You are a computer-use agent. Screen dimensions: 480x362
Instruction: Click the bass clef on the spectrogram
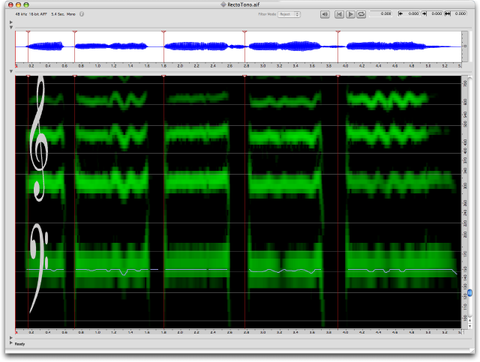(38, 268)
